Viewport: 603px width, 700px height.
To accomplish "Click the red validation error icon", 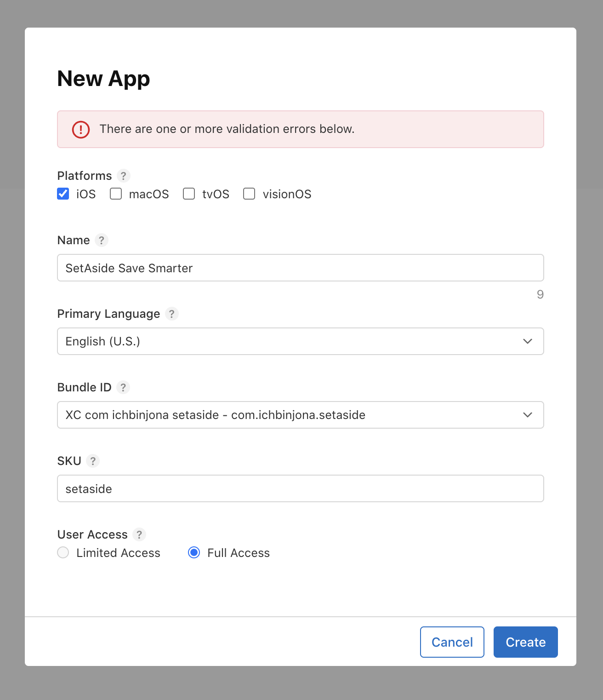I will tap(81, 129).
